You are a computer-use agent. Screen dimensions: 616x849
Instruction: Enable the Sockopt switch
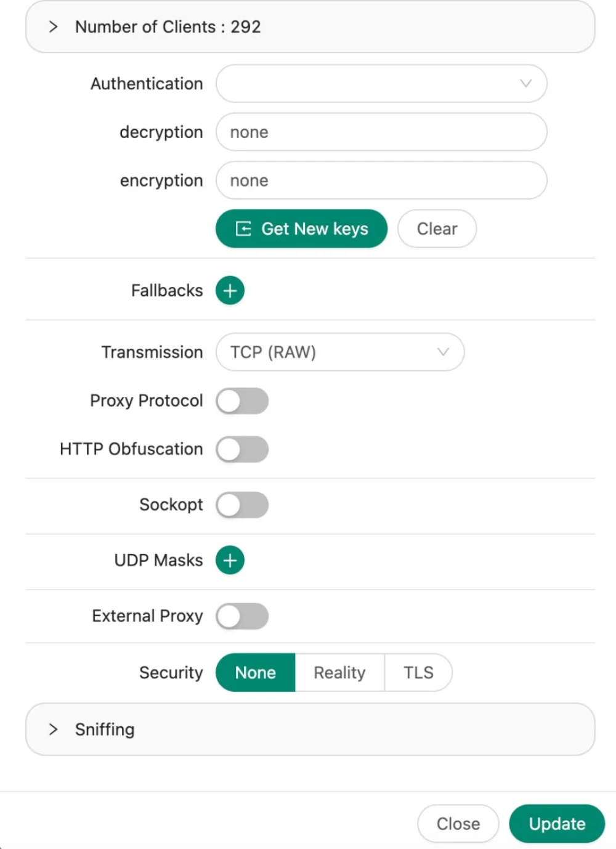[x=242, y=505]
